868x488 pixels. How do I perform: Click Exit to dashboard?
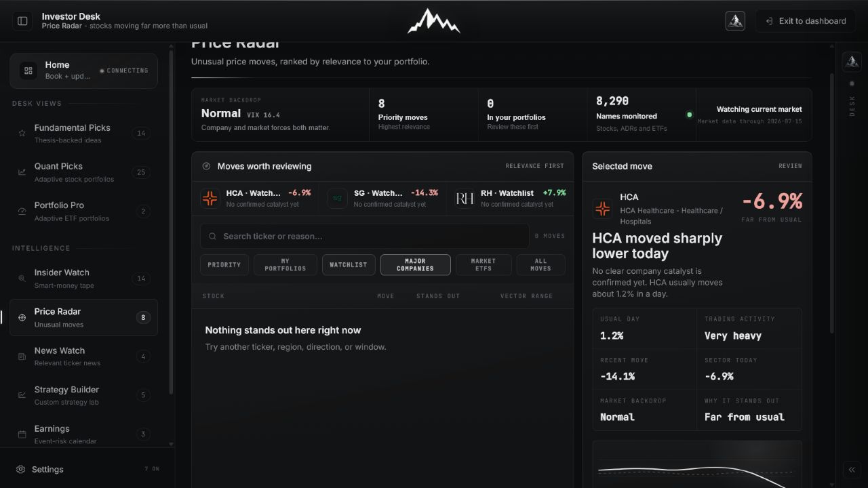pos(806,21)
